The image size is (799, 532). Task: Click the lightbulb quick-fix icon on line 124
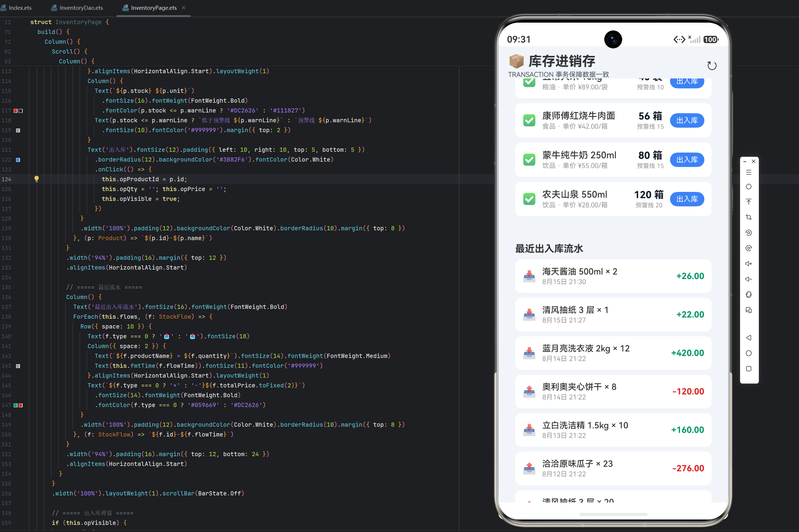click(37, 179)
